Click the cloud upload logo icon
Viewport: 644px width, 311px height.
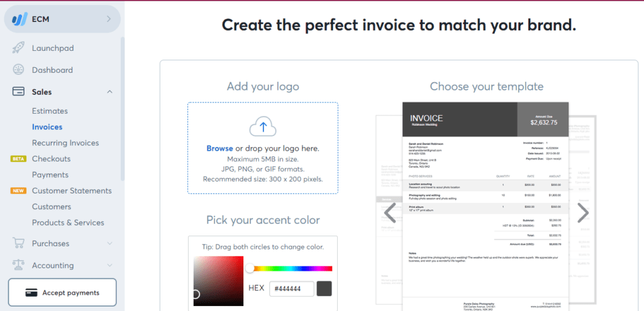point(263,127)
